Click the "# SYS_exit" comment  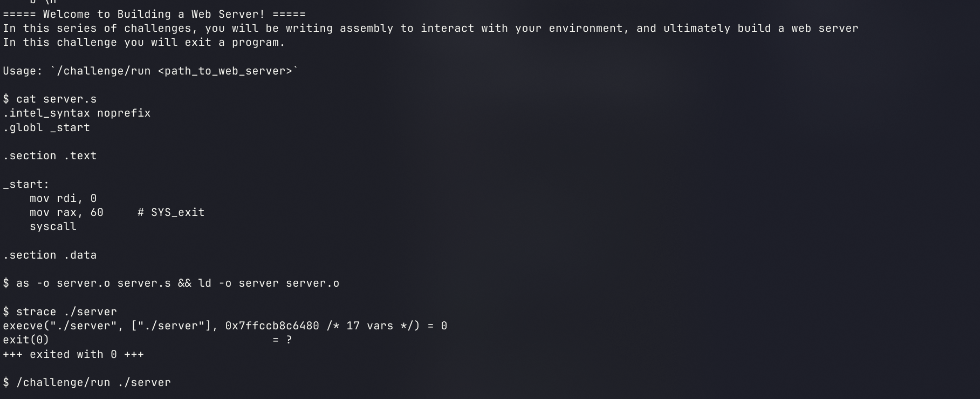(x=171, y=213)
